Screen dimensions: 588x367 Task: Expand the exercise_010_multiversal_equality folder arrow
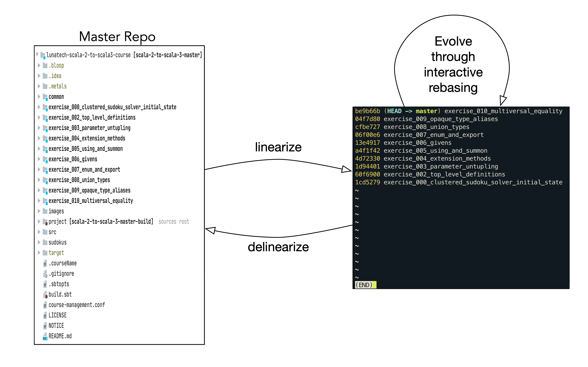point(39,201)
